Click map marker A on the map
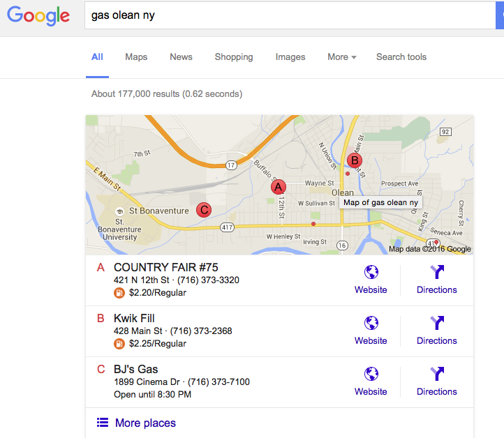This screenshot has height=438, width=504. (279, 187)
